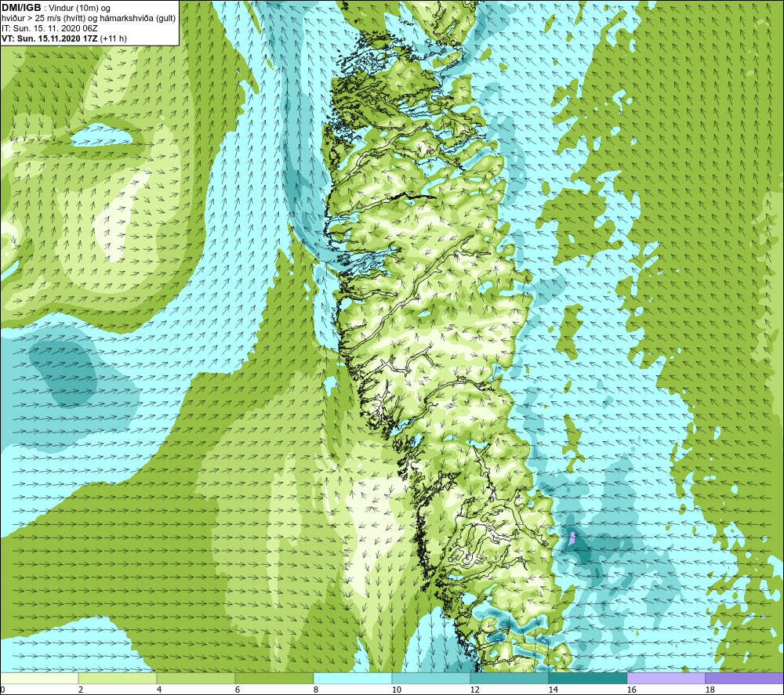Viewport: 784px width, 695px height.
Task: Click the scale label "2"
Action: [x=81, y=690]
